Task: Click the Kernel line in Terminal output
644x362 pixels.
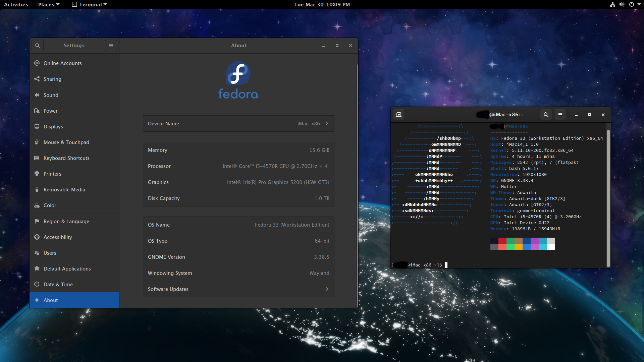Action: [x=532, y=150]
